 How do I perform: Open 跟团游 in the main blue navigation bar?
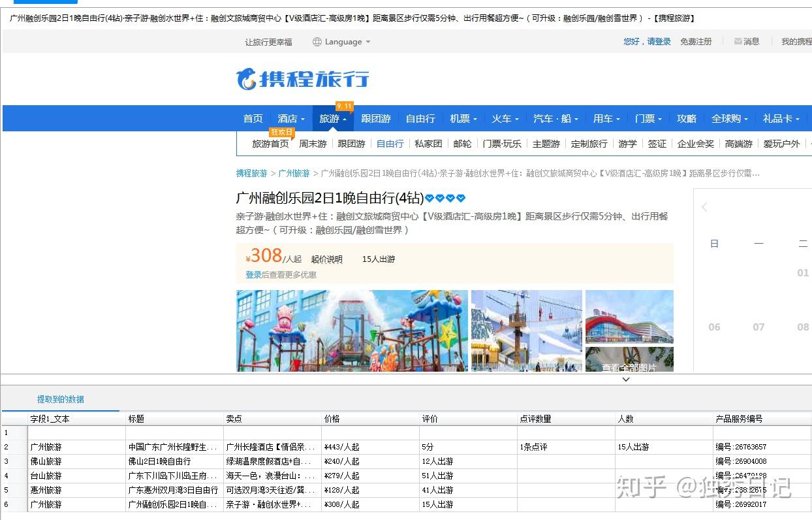(376, 119)
